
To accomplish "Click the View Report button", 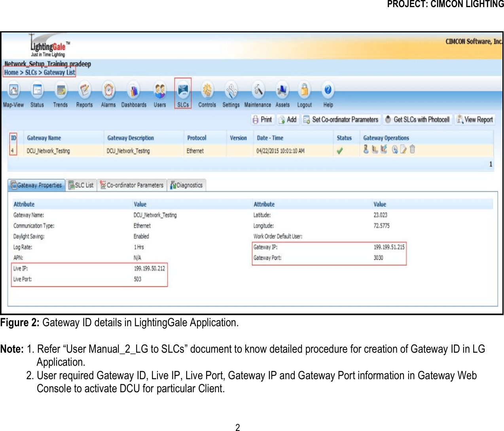I will click(475, 119).
